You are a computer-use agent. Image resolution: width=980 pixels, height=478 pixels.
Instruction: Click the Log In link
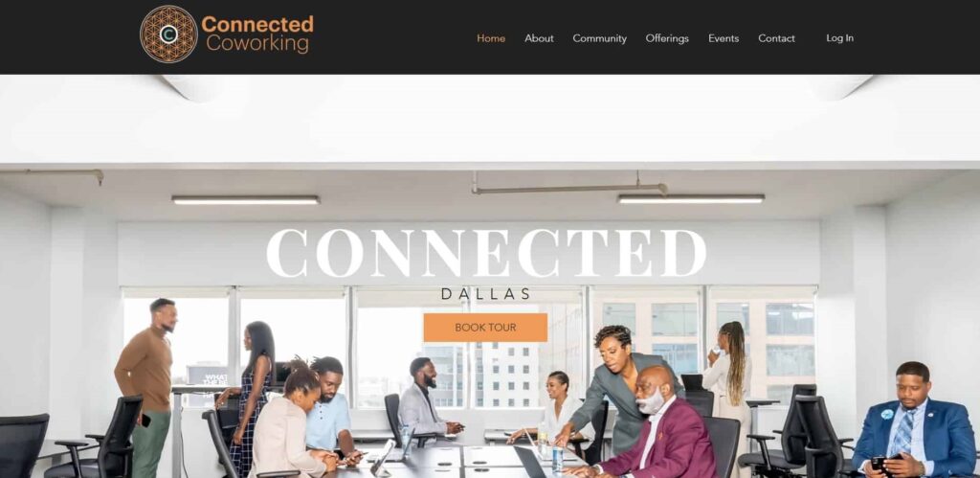pyautogui.click(x=839, y=38)
